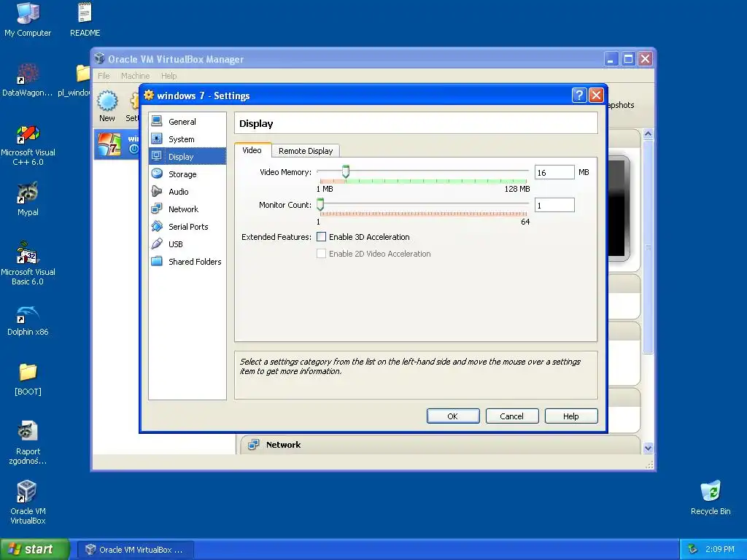Open Machine menu in VirtualBox Manager
This screenshot has width=747, height=560.
point(135,76)
